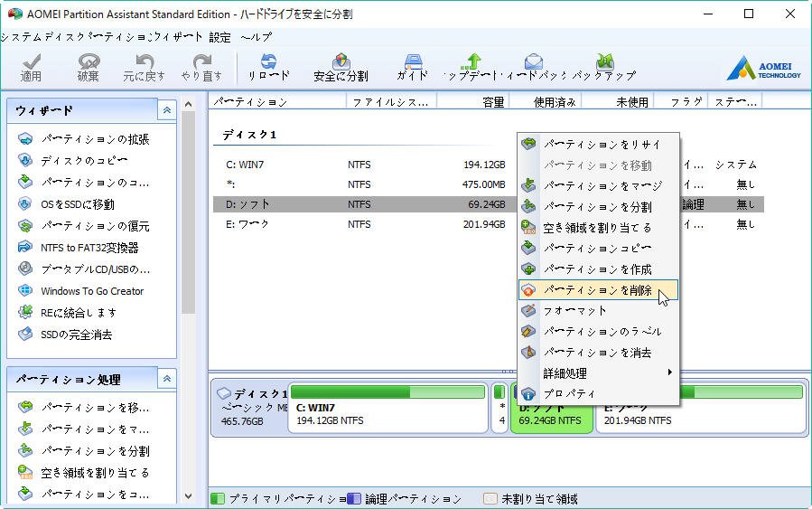
Task: Open the 設定 menu
Action: click(219, 37)
